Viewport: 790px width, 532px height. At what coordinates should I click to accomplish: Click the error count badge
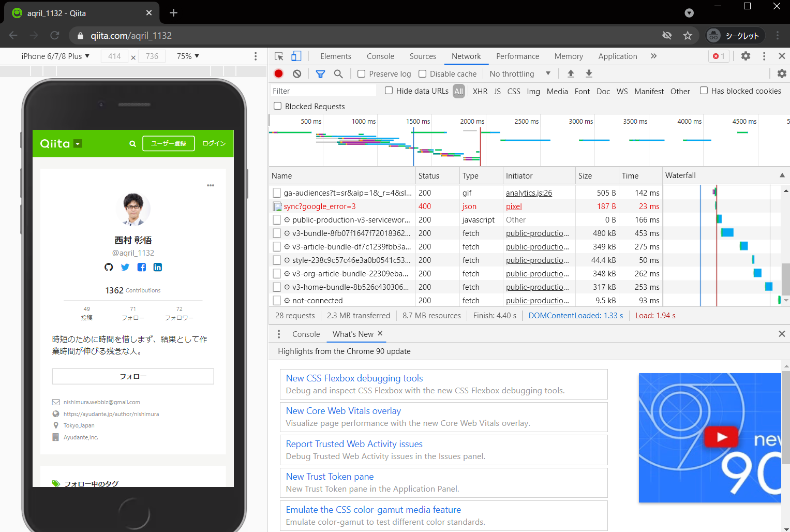pyautogui.click(x=719, y=56)
